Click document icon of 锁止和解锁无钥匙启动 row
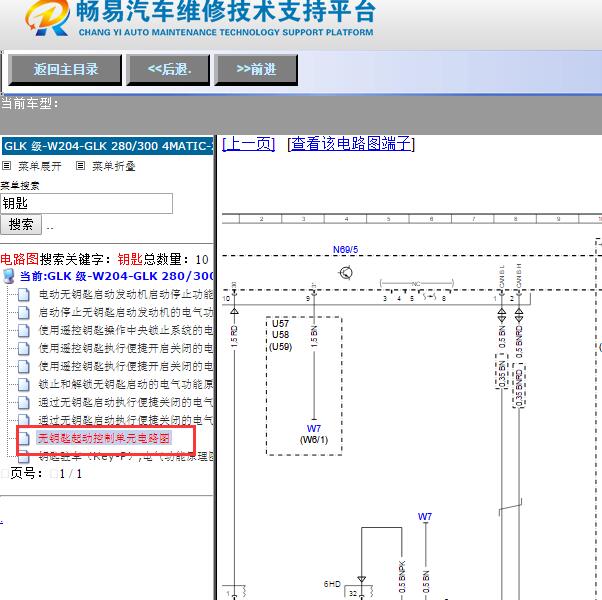The width and height of the screenshot is (602, 600). tap(23, 385)
